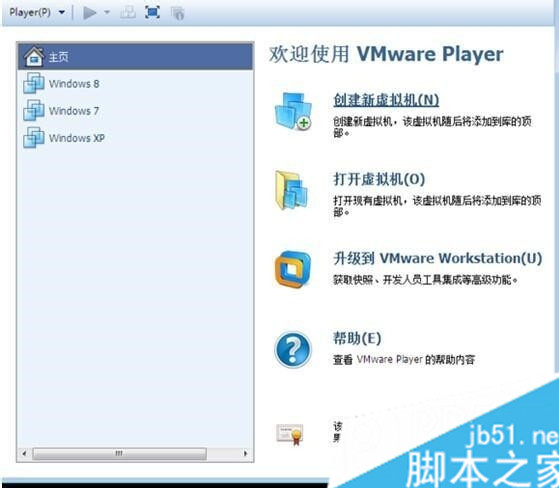This screenshot has width=559, height=488.
Task: Open the Player(P) menu
Action: (30, 12)
